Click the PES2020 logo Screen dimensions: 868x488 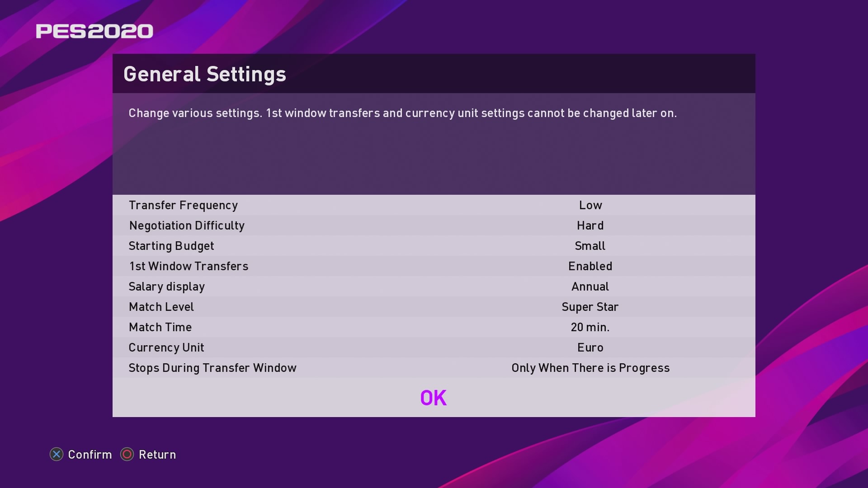coord(94,31)
